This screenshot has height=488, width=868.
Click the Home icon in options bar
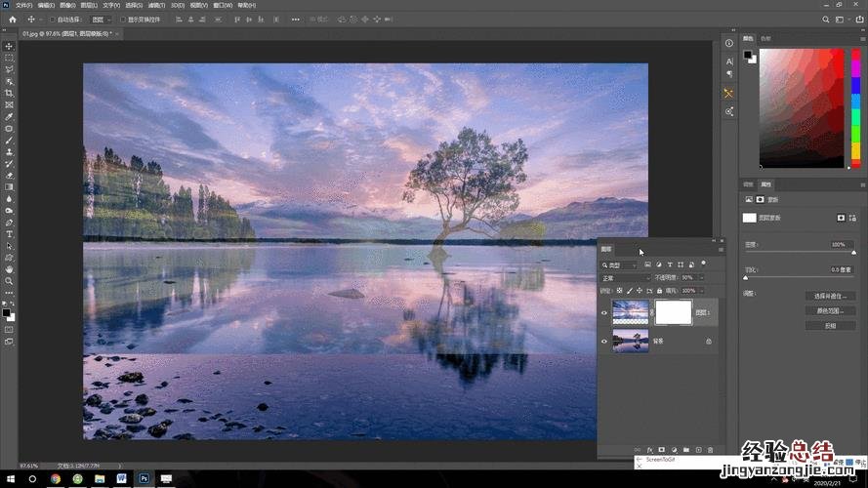pos(12,20)
